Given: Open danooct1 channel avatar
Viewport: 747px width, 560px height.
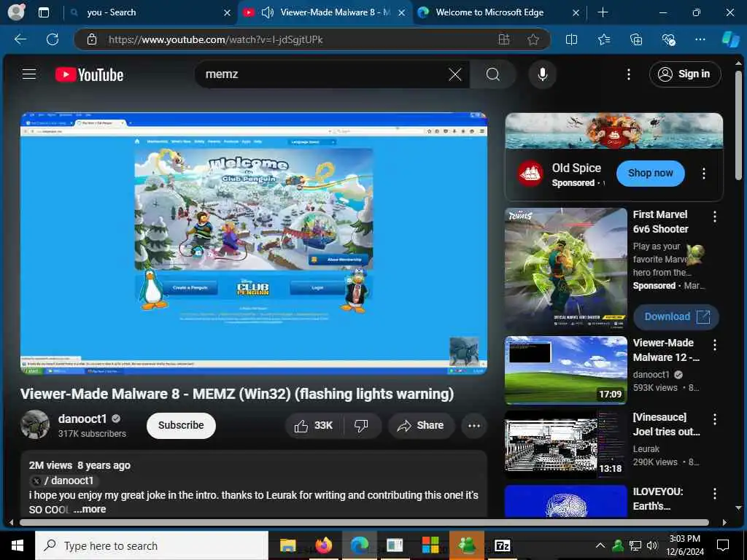Looking at the screenshot, I should click(35, 424).
